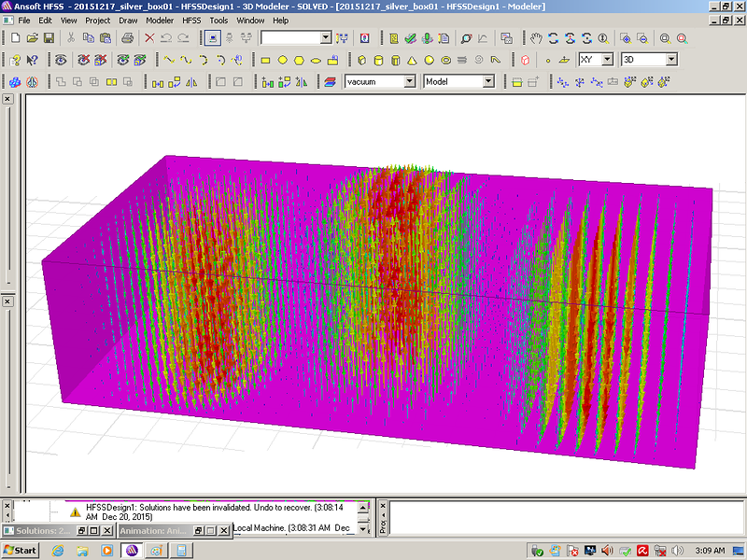Open the HFSS menu
Screen dimensions: 747x560
[190, 20]
